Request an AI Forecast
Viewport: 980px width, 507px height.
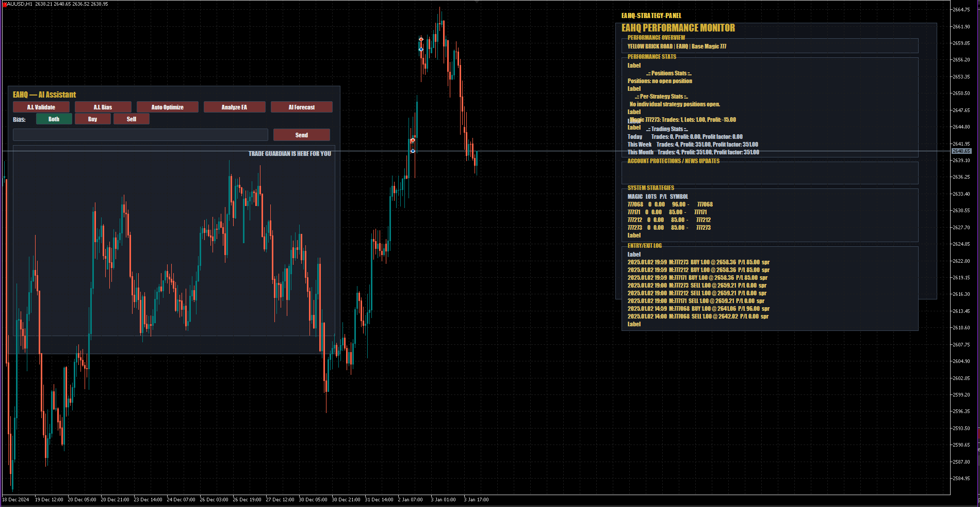point(301,107)
